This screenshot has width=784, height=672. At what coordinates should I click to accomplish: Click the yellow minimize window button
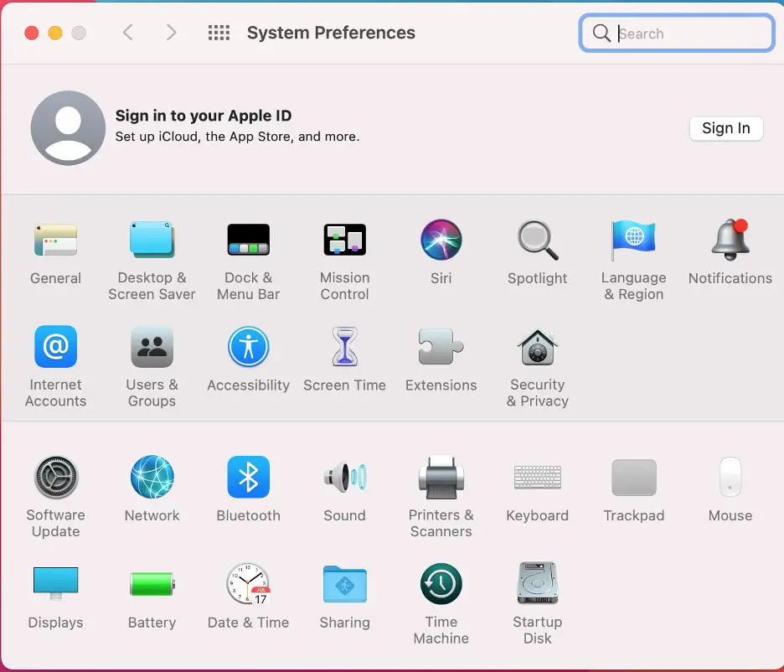pos(55,33)
